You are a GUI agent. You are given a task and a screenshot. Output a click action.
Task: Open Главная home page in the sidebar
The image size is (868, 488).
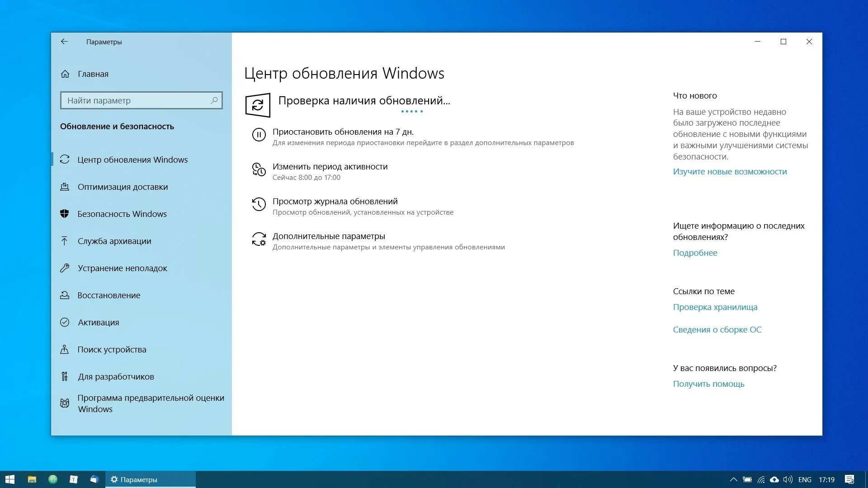pyautogui.click(x=93, y=74)
